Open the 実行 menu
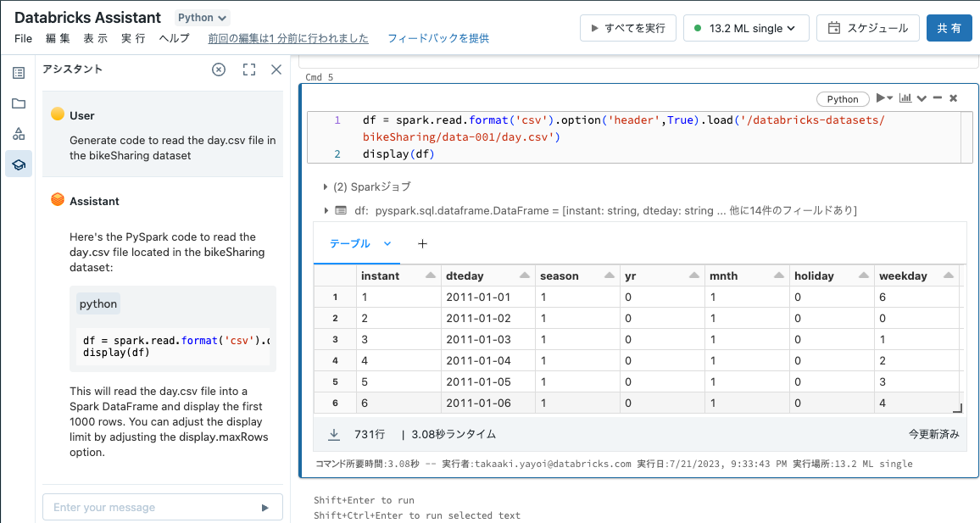Screen dimensions: 980x523 (x=133, y=38)
